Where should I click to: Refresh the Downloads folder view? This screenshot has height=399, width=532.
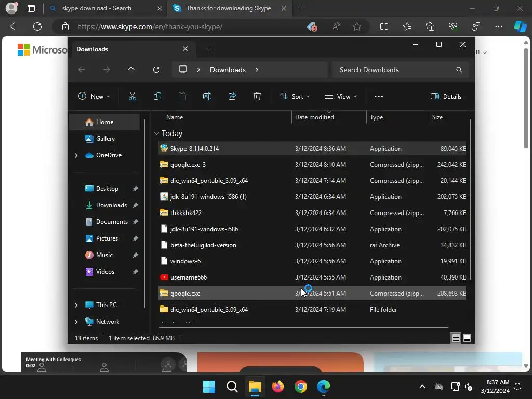click(156, 70)
